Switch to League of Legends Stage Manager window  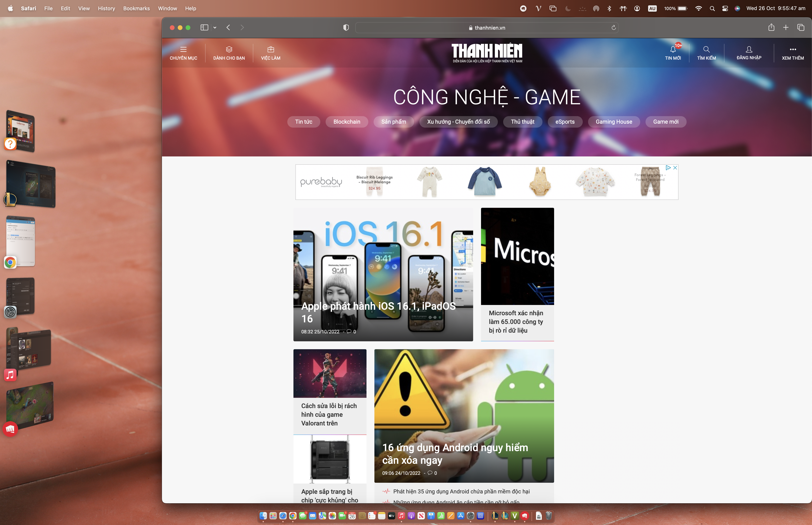[31, 184]
